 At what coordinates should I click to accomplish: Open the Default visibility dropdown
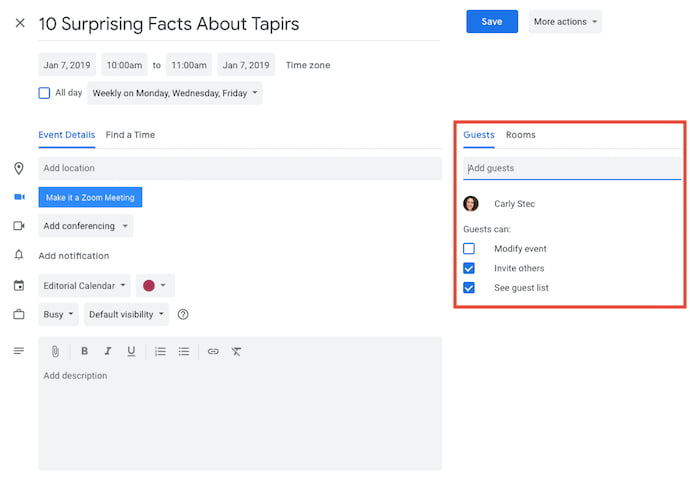(127, 315)
